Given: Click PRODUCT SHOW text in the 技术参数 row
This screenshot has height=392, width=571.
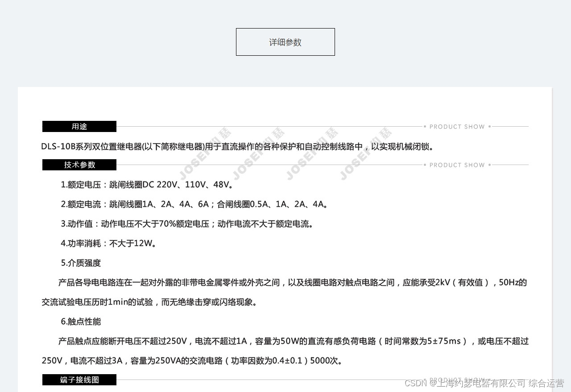Looking at the screenshot, I should (x=457, y=165).
